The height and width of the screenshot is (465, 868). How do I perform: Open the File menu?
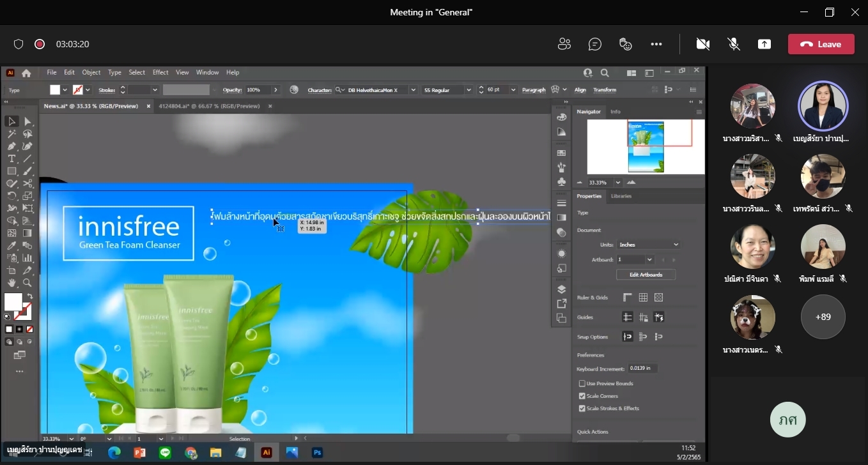(x=52, y=73)
